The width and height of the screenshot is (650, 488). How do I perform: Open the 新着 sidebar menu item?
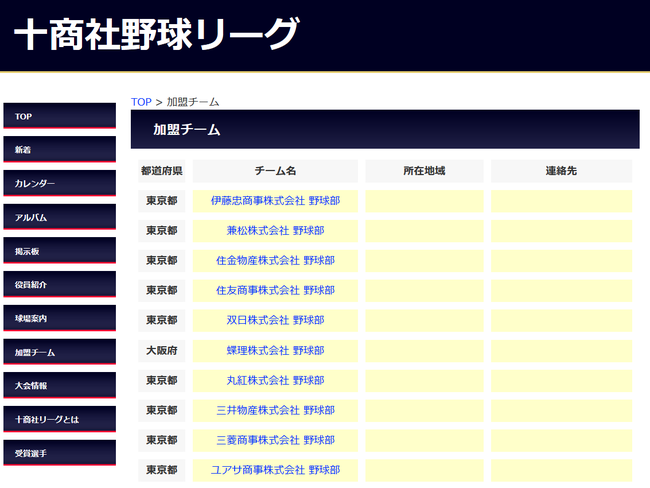tap(60, 150)
